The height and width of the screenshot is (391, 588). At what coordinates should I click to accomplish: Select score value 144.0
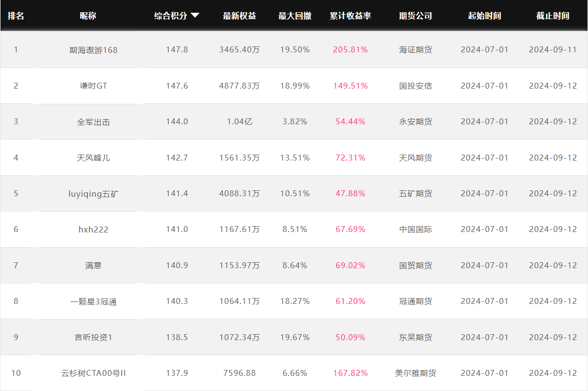coord(177,122)
